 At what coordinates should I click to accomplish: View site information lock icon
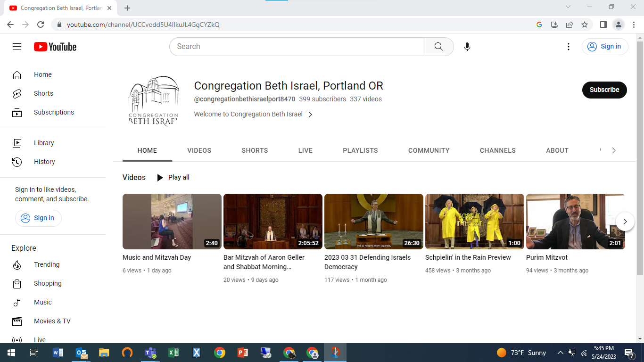tap(59, 25)
